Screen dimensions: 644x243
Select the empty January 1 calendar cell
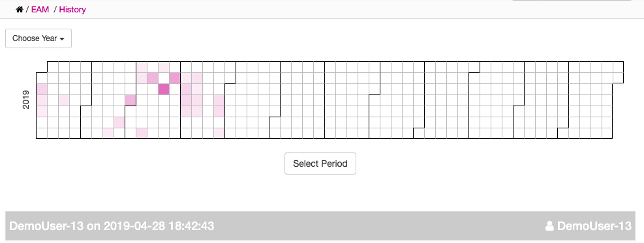click(x=42, y=78)
